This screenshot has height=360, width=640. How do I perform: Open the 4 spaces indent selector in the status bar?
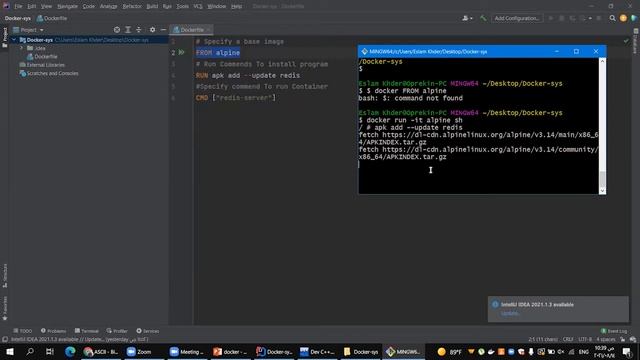tap(605, 339)
